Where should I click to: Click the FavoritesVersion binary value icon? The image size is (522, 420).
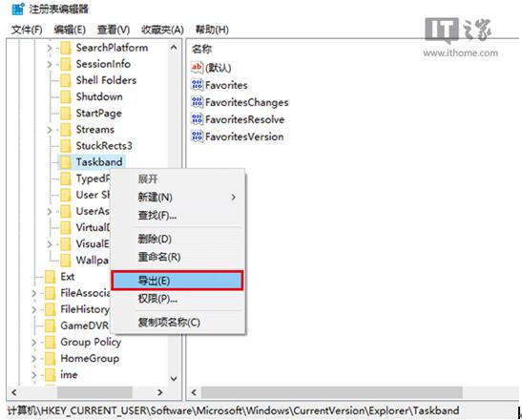tap(197, 136)
